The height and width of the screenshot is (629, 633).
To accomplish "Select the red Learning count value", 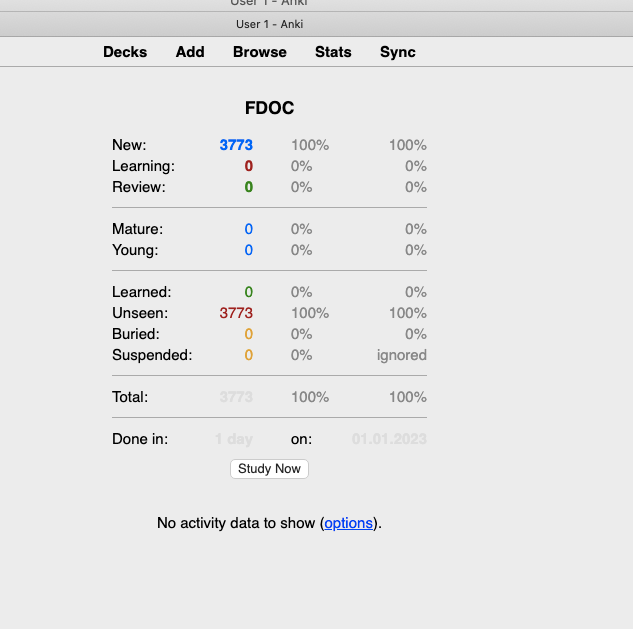I will 248,166.
